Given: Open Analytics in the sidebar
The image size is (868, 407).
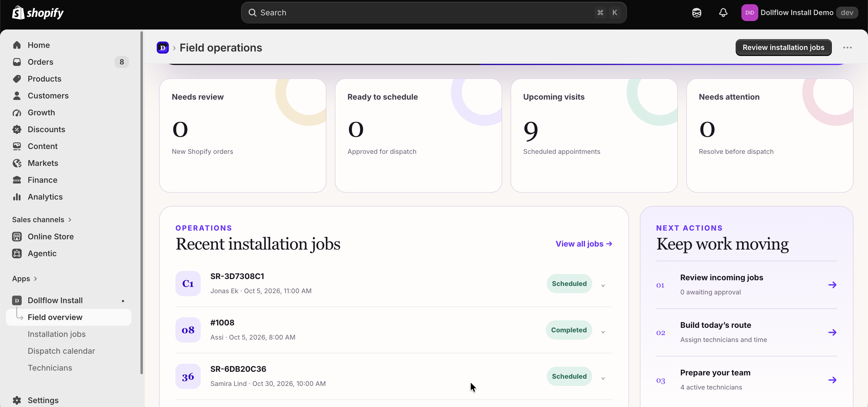Looking at the screenshot, I should pos(69,197).
